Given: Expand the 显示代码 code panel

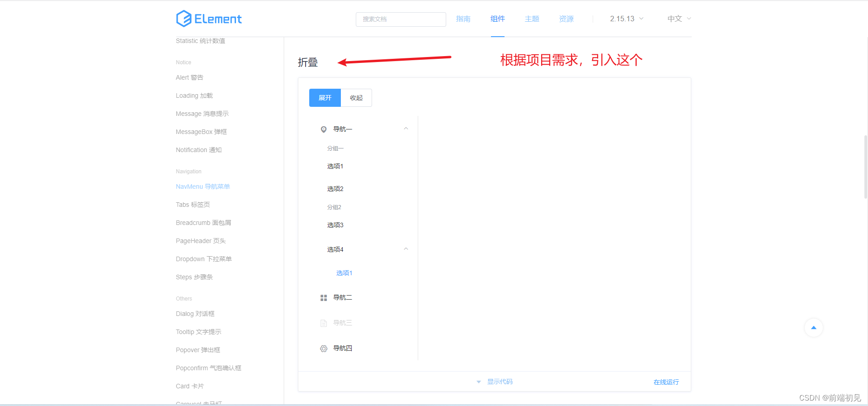Looking at the screenshot, I should pyautogui.click(x=500, y=382).
